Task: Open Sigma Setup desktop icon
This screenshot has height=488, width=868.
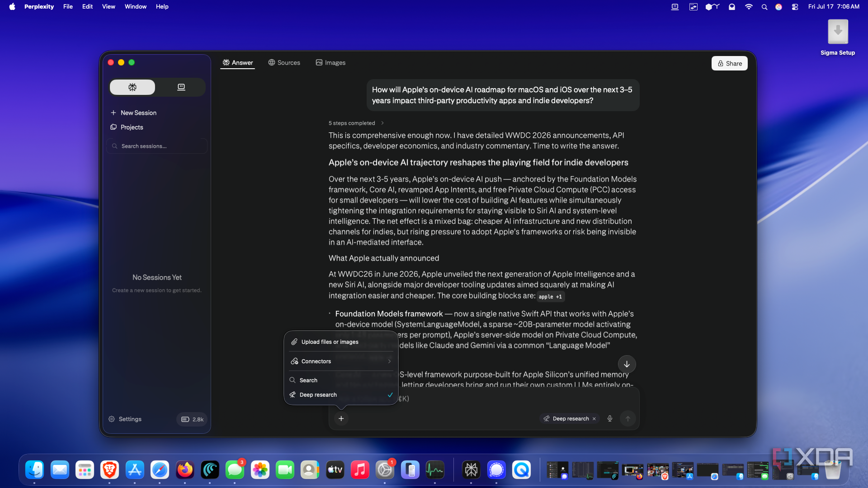Action: (838, 38)
